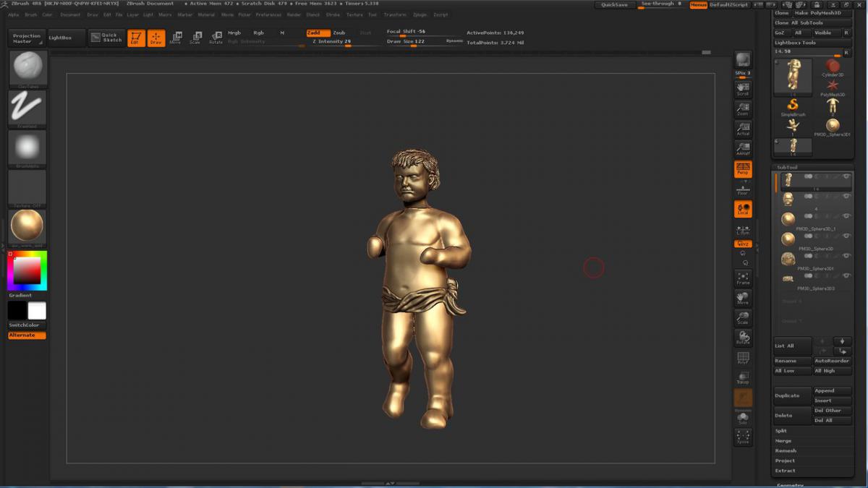Toggle the Persp perspective view
This screenshot has width=868, height=488.
tap(743, 169)
